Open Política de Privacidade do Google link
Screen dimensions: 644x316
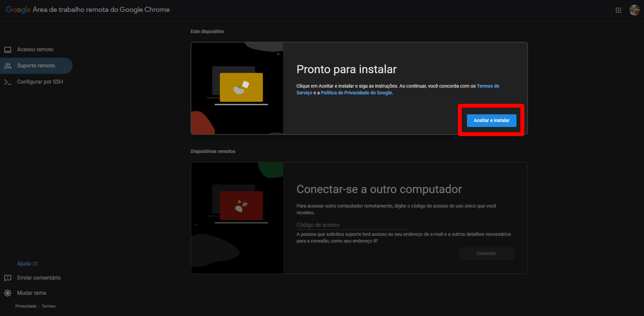[356, 93]
